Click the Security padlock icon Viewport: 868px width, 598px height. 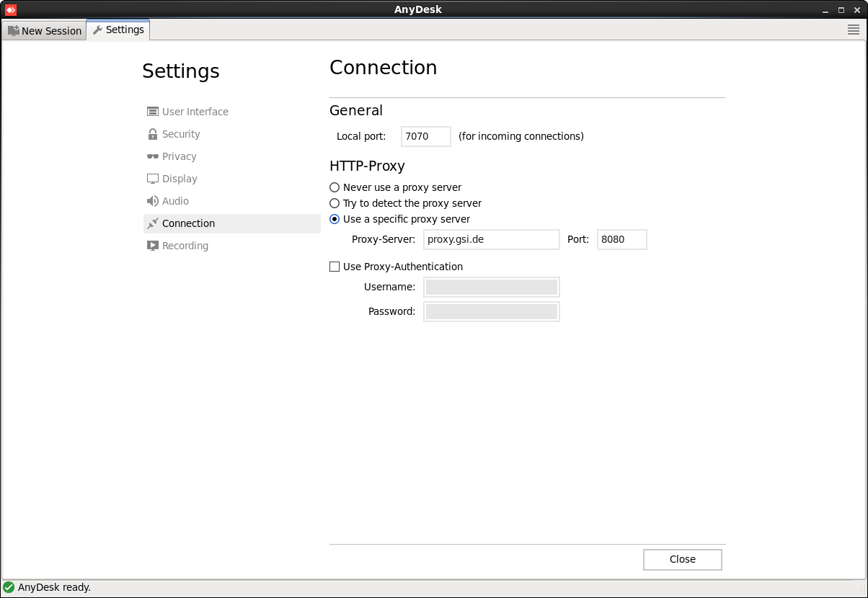pyautogui.click(x=152, y=134)
